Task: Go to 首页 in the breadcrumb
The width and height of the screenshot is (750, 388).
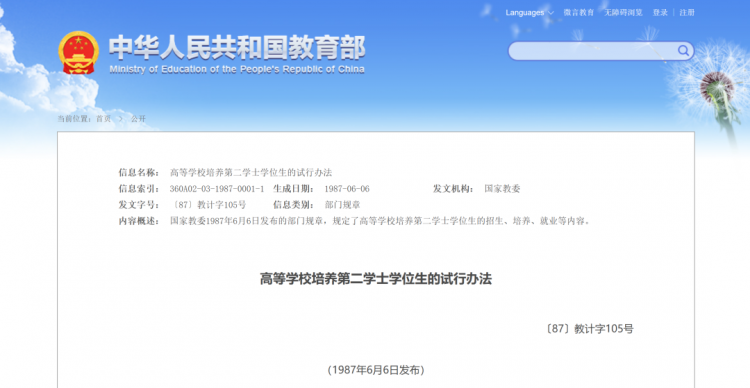Action: click(x=103, y=119)
